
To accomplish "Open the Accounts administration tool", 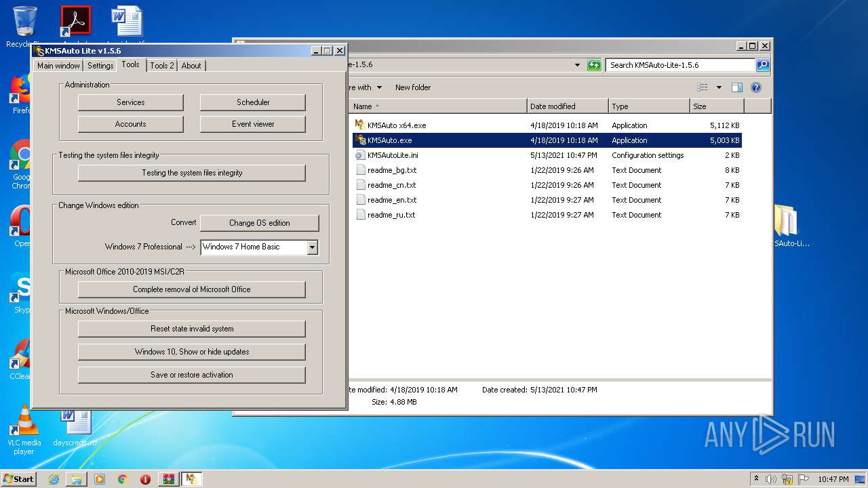I will pyautogui.click(x=130, y=124).
